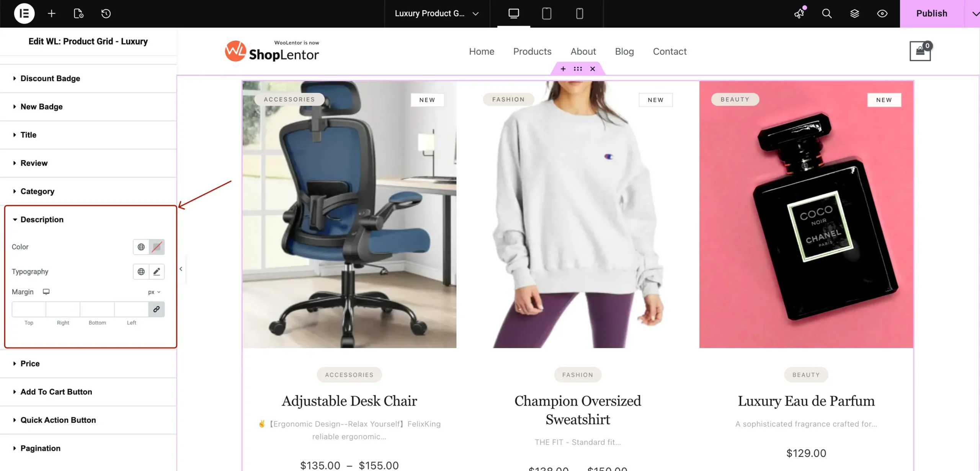980x471 pixels.
Task: Open Adjustable Desk Chair product link
Action: tap(349, 401)
